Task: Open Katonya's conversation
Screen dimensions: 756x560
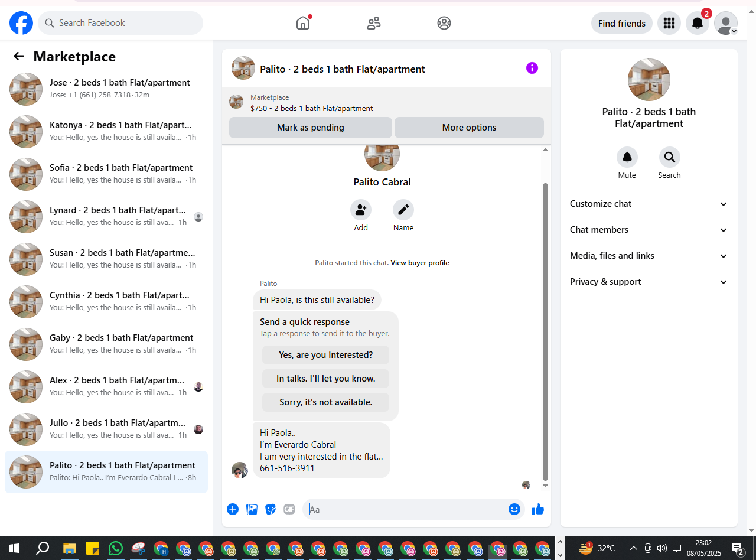Action: [x=106, y=131]
